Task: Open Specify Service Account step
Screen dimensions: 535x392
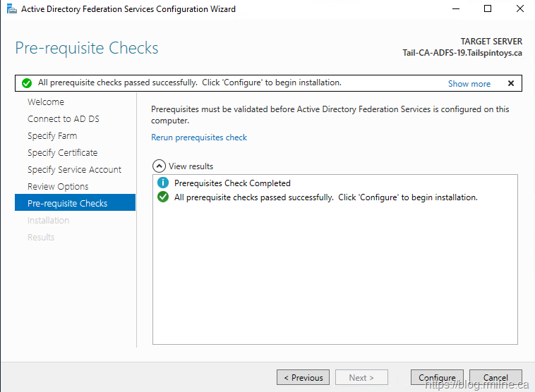Action: coord(75,170)
